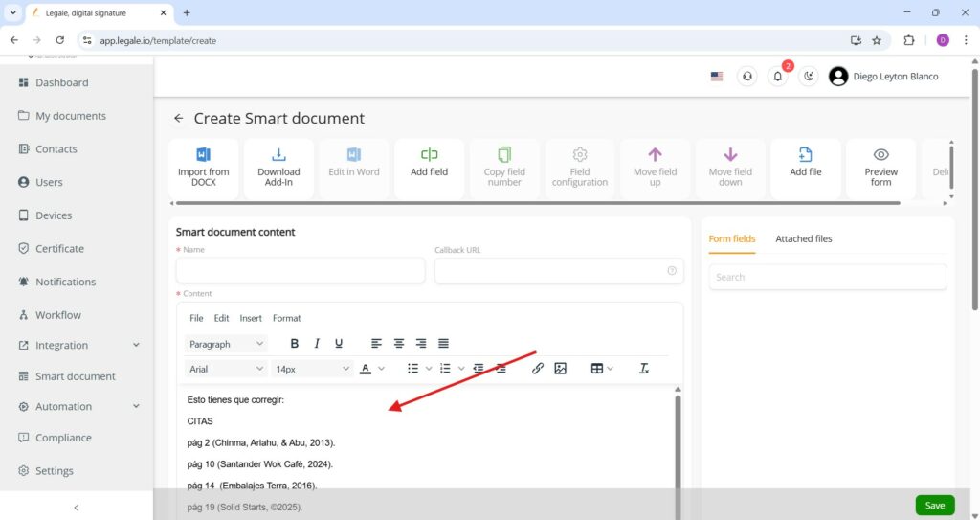This screenshot has height=520, width=980.
Task: Click the Save button
Action: 934,505
